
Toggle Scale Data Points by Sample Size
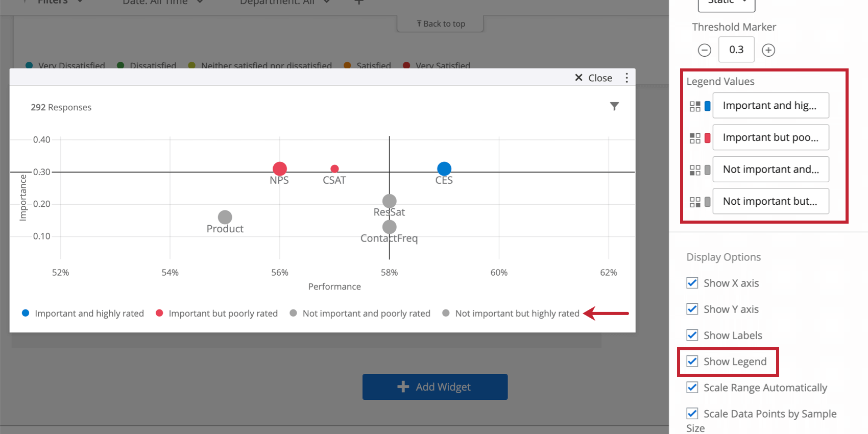(692, 414)
